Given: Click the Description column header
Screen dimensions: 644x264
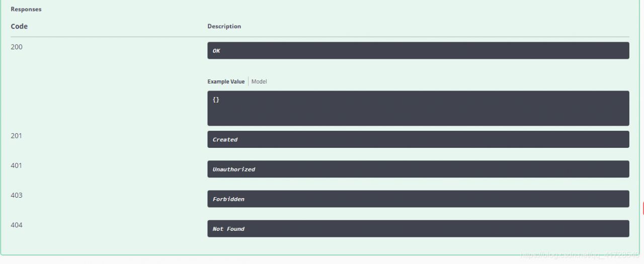Looking at the screenshot, I should click(224, 26).
